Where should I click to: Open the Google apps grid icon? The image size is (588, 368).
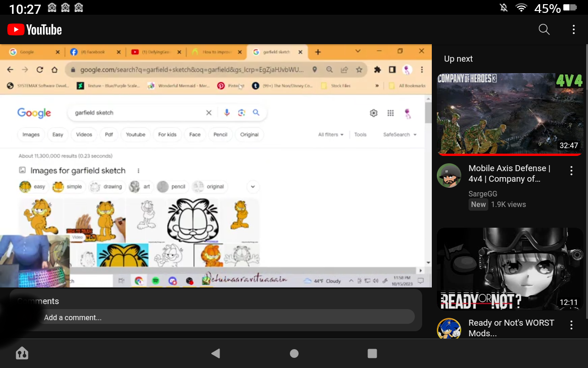coord(390,113)
